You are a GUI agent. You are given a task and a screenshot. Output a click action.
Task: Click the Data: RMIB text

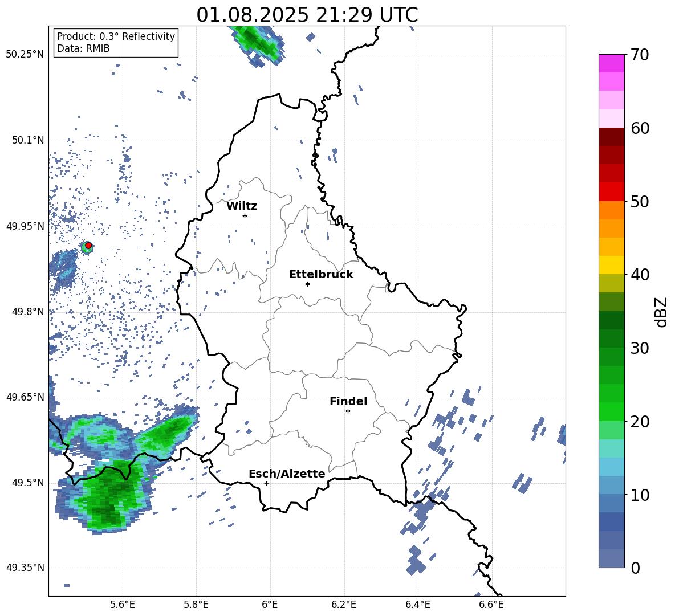pyautogui.click(x=83, y=48)
